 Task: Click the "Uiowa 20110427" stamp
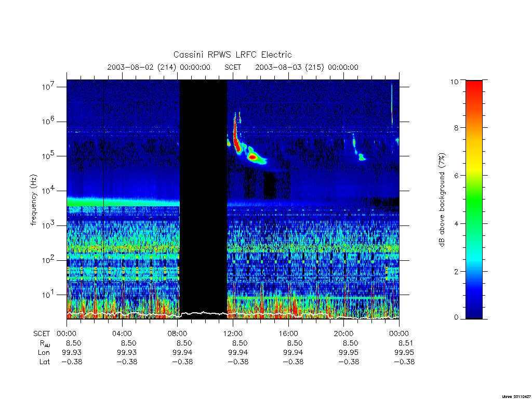[x=516, y=396]
